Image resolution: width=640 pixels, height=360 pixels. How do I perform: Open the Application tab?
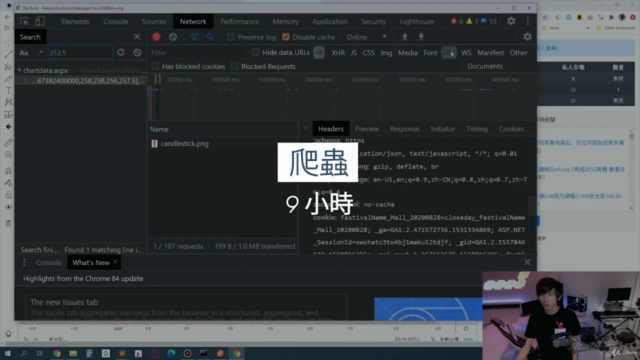[330, 21]
